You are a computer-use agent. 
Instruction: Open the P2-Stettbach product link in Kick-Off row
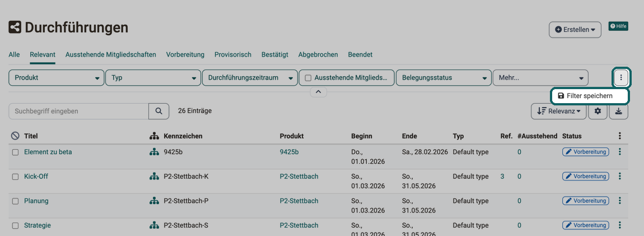click(x=299, y=177)
